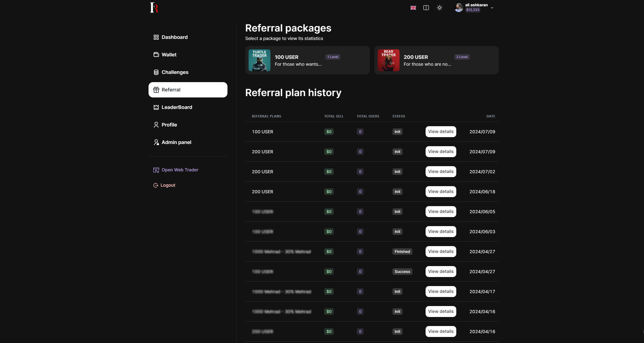Click the Profile person icon
The width and height of the screenshot is (644, 343).
tap(156, 125)
